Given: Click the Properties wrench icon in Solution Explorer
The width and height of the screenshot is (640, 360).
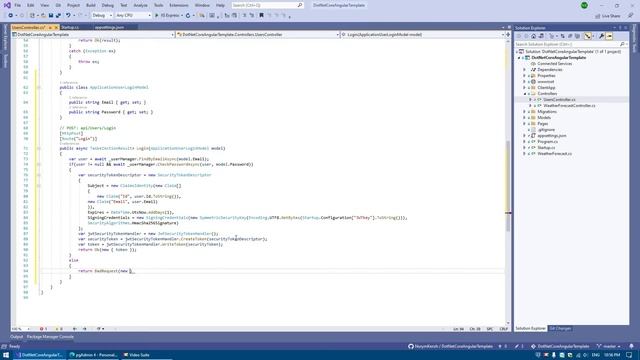Looking at the screenshot, I should (601, 36).
